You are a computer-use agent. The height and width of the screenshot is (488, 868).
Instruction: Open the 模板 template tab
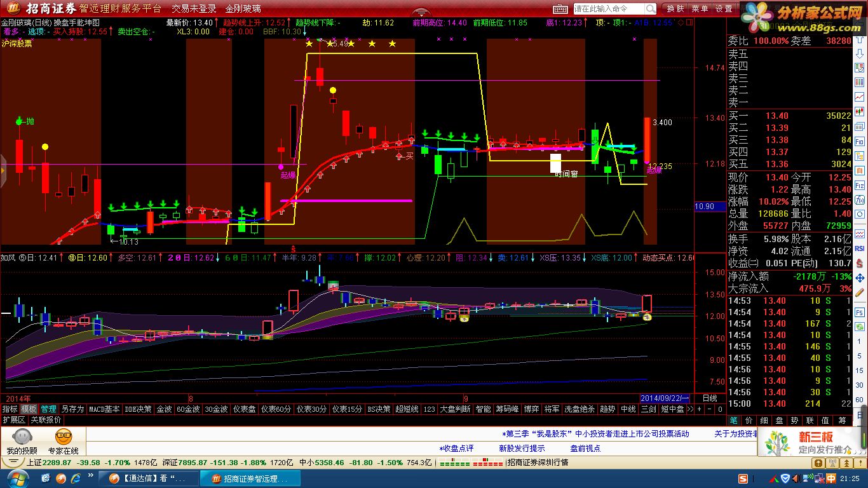[29, 409]
